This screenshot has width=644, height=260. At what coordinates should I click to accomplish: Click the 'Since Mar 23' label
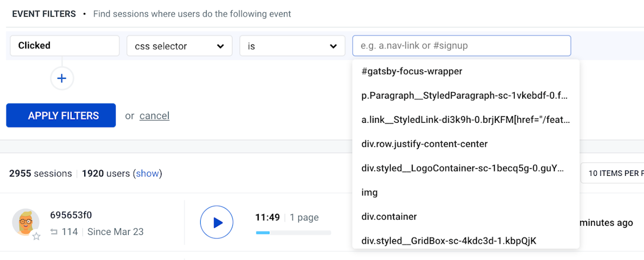click(x=115, y=232)
